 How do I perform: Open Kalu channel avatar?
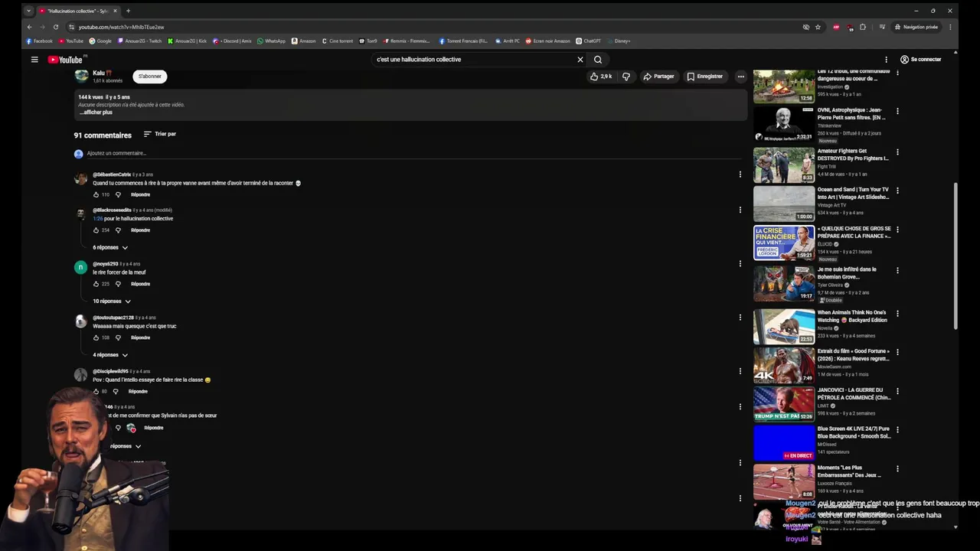(81, 76)
